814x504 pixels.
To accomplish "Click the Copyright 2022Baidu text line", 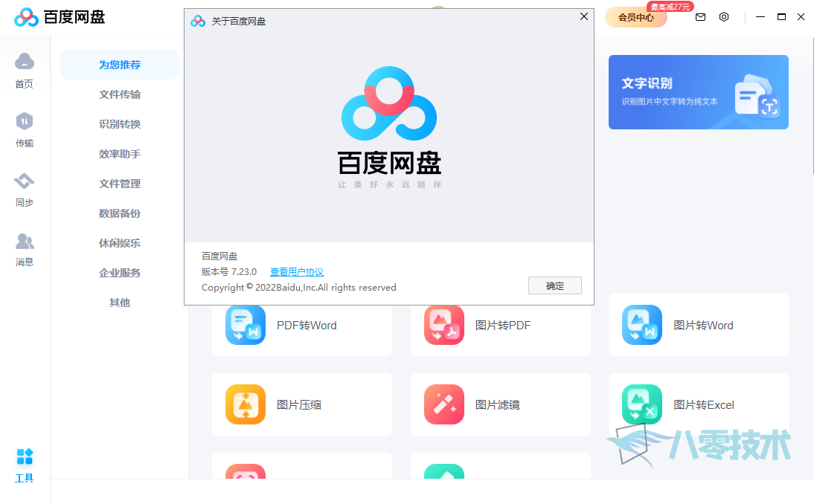I will (298, 287).
